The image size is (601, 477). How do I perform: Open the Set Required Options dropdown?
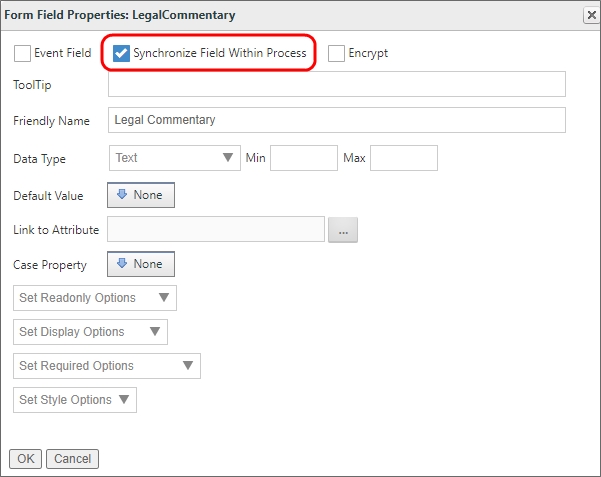pos(107,366)
